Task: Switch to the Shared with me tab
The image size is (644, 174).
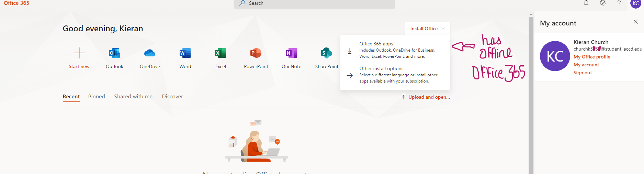Action: (133, 97)
